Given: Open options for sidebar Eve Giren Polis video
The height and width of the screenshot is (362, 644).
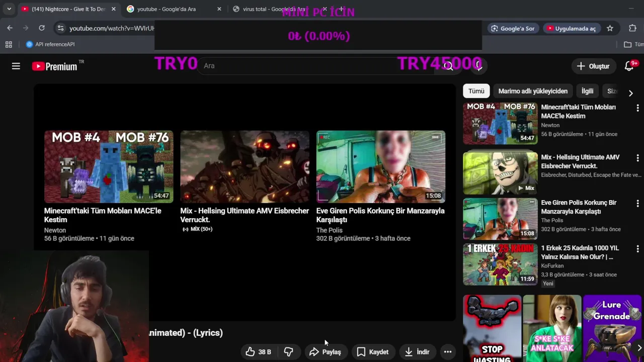Looking at the screenshot, I should click(637, 204).
